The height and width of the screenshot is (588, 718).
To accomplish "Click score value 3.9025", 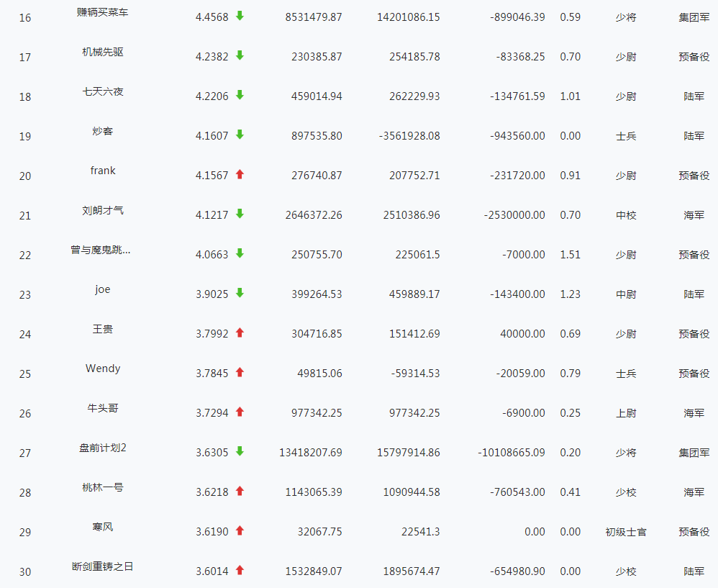I will 212,294.
